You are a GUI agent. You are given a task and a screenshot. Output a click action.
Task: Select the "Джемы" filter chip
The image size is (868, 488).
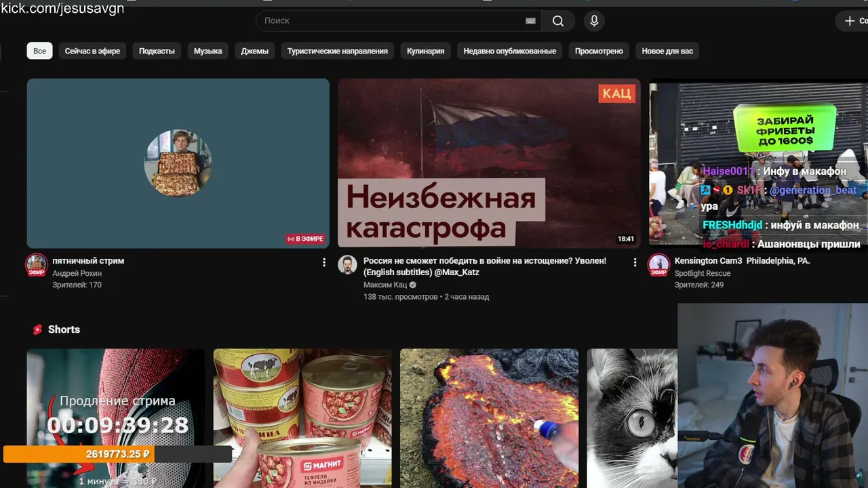(x=254, y=51)
